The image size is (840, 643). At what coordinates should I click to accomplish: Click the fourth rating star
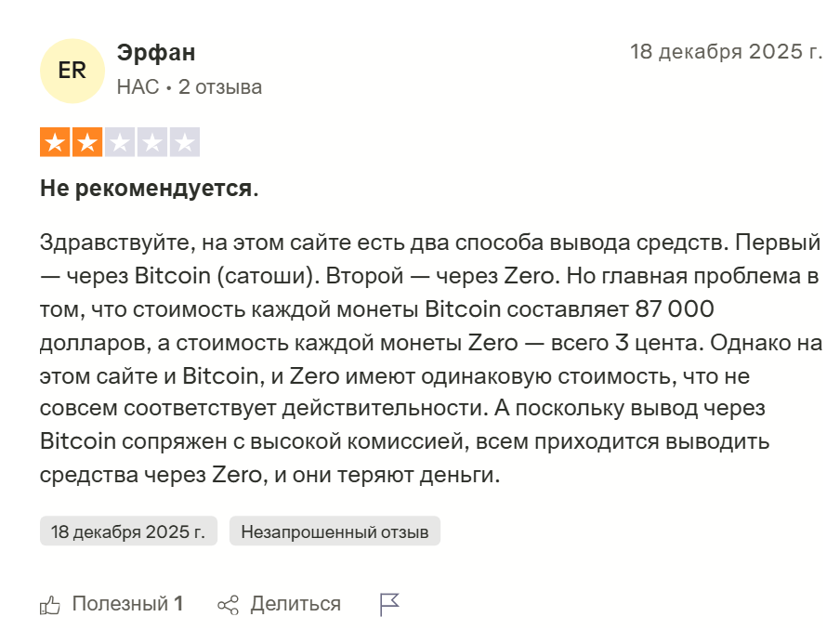tap(151, 143)
